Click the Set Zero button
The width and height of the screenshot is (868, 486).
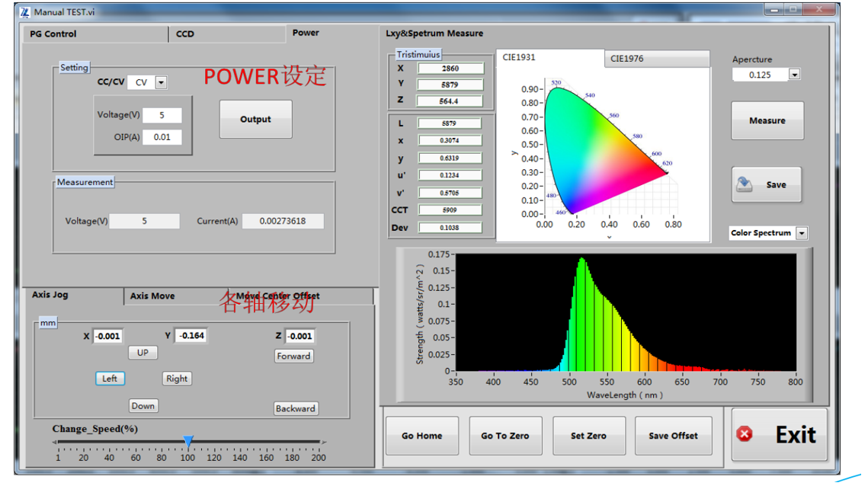point(588,436)
